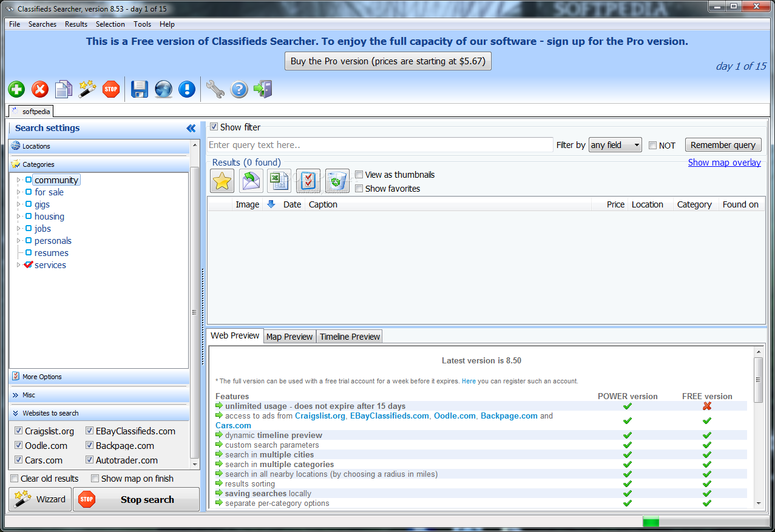
Task: Enable View as thumbnails
Action: pos(359,175)
